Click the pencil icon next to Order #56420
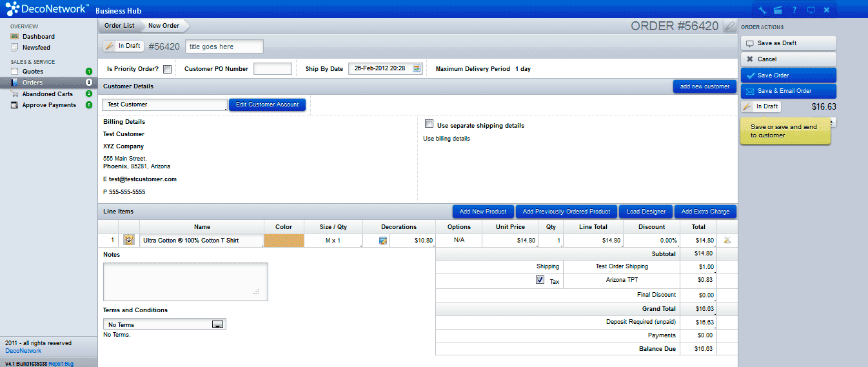868x367 pixels. tap(729, 26)
